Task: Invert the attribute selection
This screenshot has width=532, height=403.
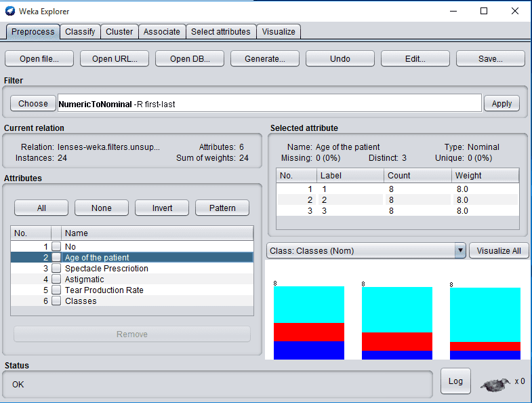Action: point(162,208)
